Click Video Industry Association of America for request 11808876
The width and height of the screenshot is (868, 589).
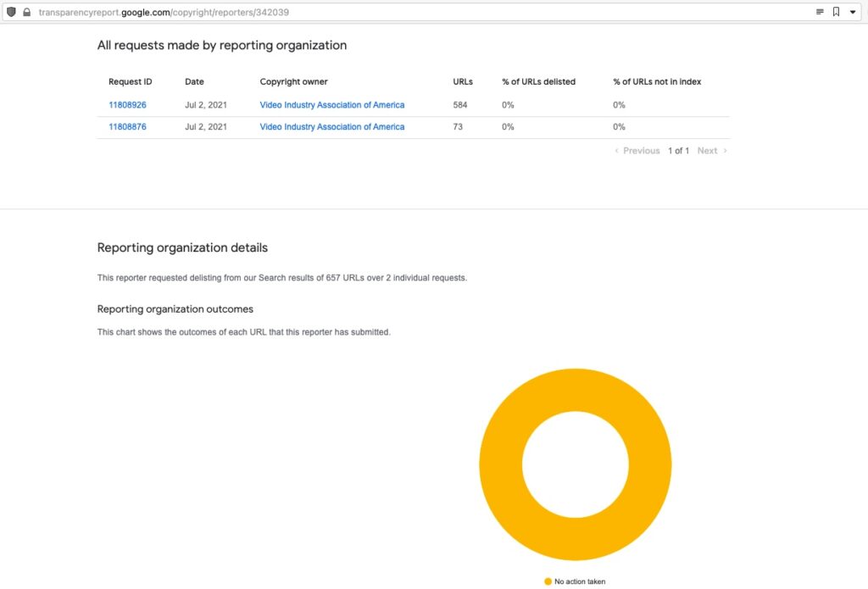(x=331, y=126)
